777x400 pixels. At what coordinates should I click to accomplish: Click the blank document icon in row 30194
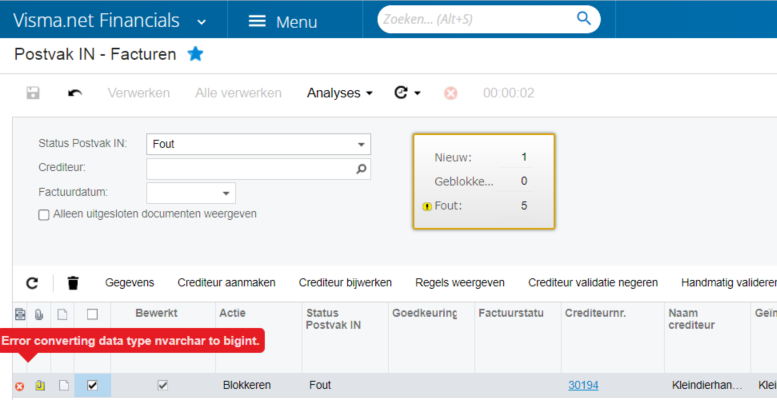click(63, 385)
